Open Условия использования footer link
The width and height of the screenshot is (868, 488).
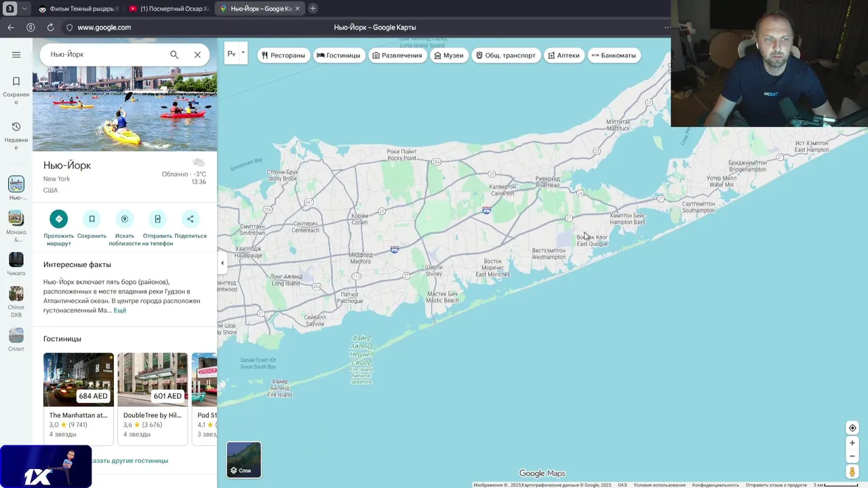[659, 485]
